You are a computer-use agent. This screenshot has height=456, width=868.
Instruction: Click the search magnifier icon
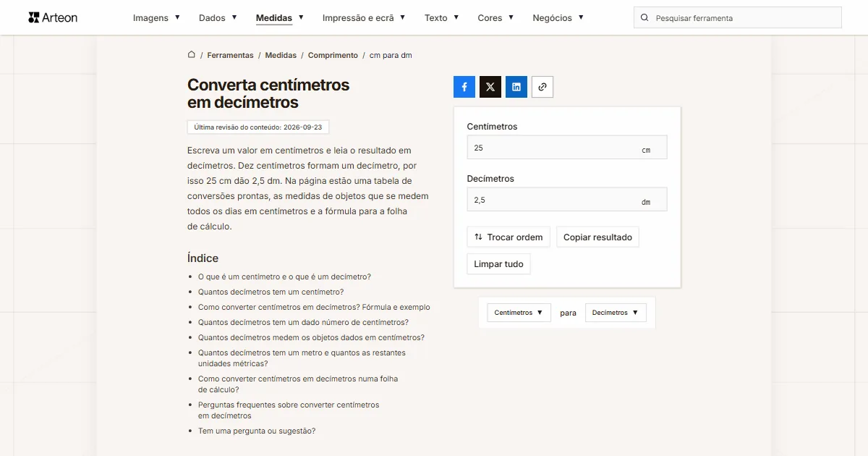click(x=644, y=17)
